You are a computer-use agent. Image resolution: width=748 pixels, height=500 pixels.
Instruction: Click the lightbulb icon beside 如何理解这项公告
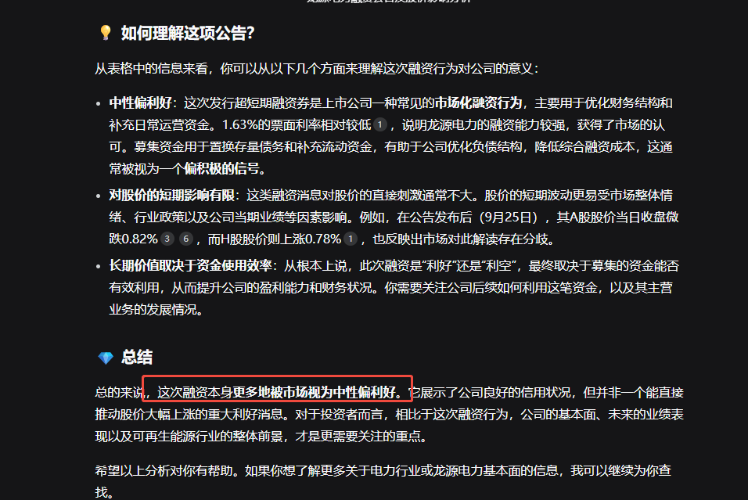click(105, 32)
